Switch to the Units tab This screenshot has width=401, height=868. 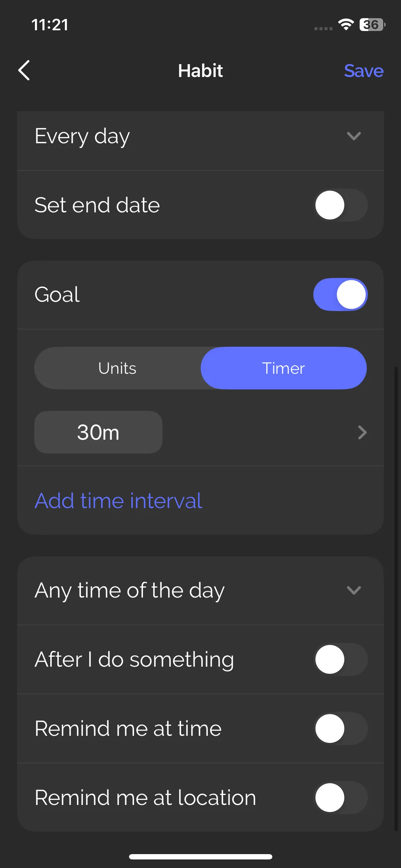(x=118, y=368)
